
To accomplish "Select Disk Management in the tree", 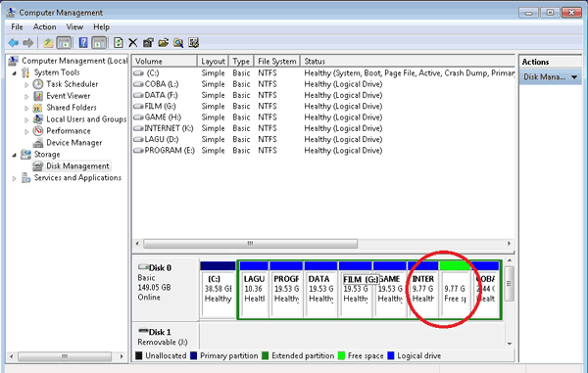I will tap(77, 165).
